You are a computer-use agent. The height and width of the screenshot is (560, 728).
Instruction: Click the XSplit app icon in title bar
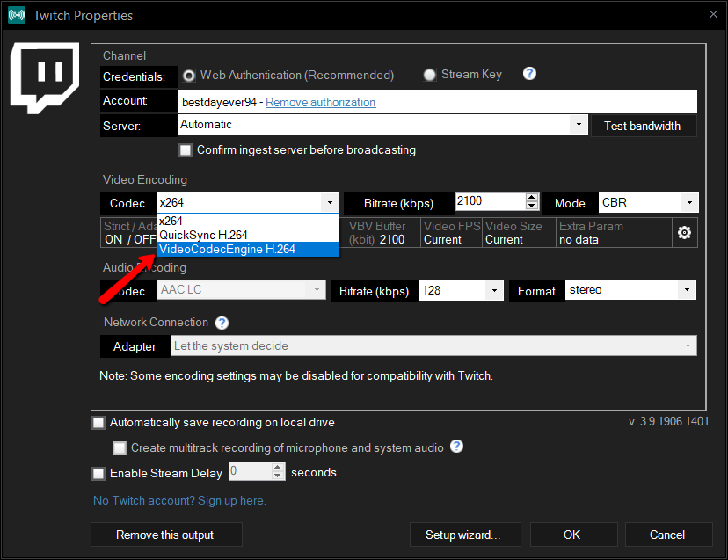click(17, 15)
